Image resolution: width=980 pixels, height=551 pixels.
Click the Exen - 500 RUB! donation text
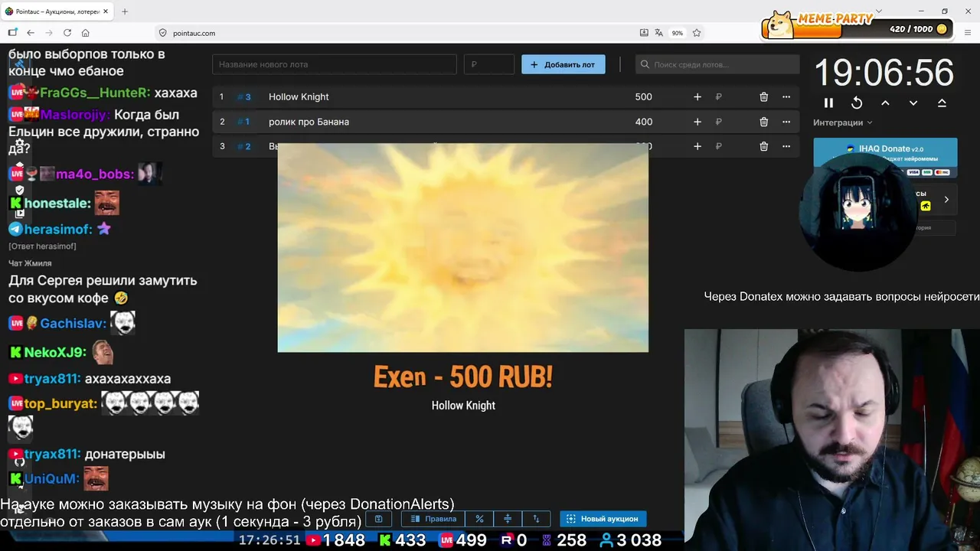[x=462, y=377]
